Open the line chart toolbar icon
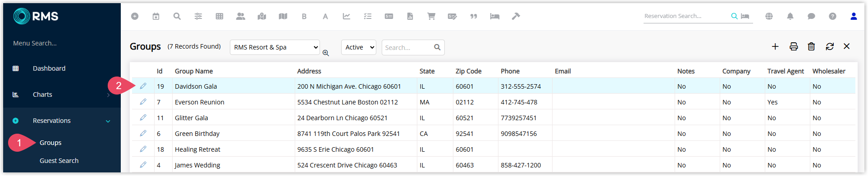868x176 pixels. click(347, 16)
